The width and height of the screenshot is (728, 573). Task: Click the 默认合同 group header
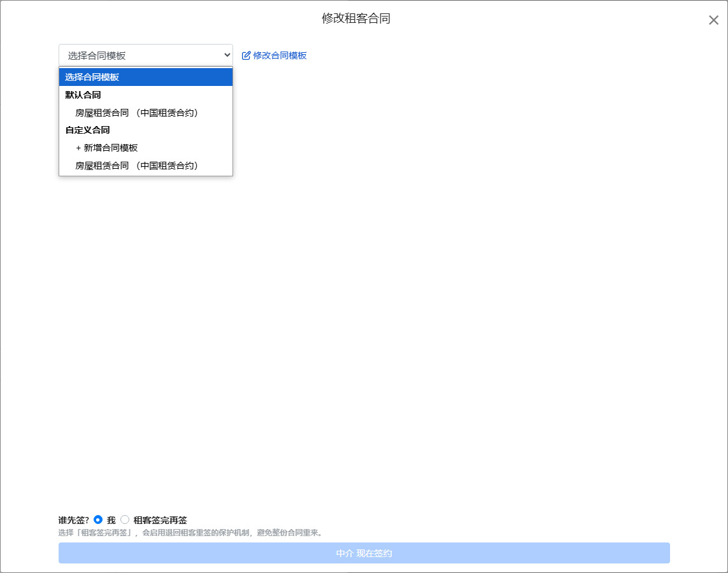(146, 95)
